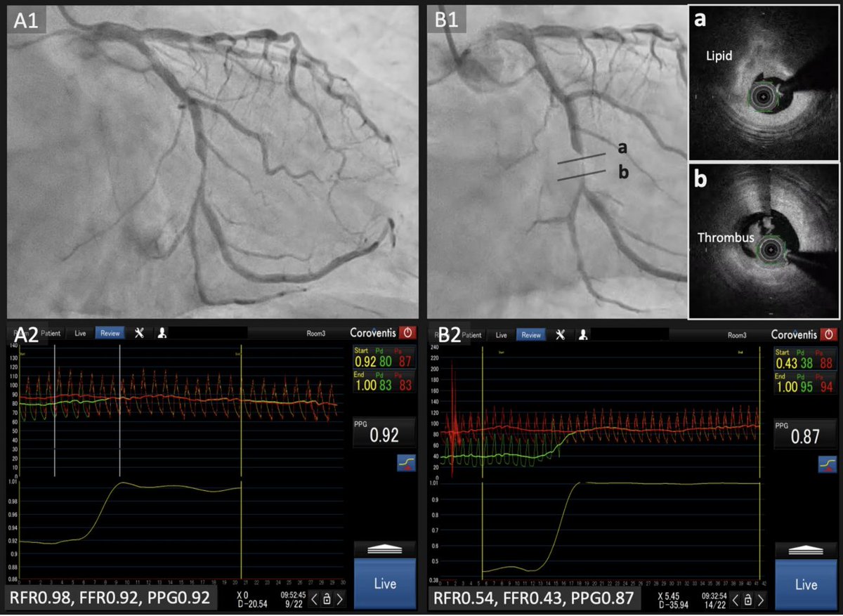The width and height of the screenshot is (843, 616).
Task: Click the pullback curve icon in panel B2
Action: pos(826,464)
